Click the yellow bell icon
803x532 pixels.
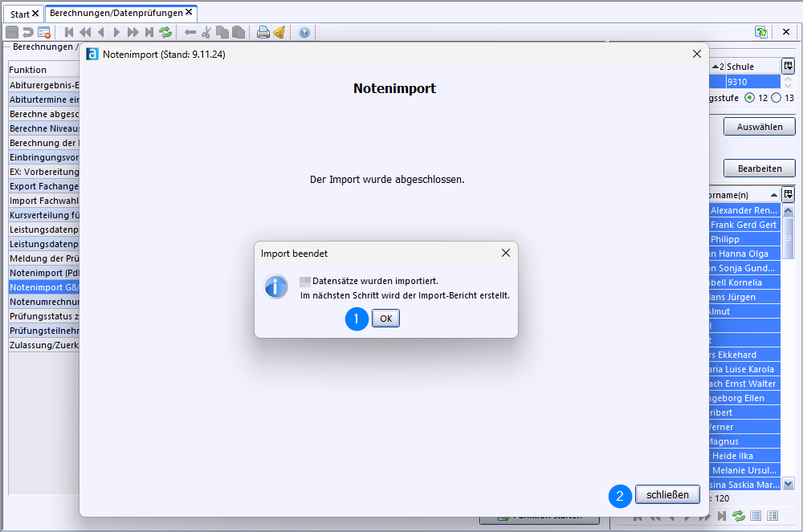(279, 32)
